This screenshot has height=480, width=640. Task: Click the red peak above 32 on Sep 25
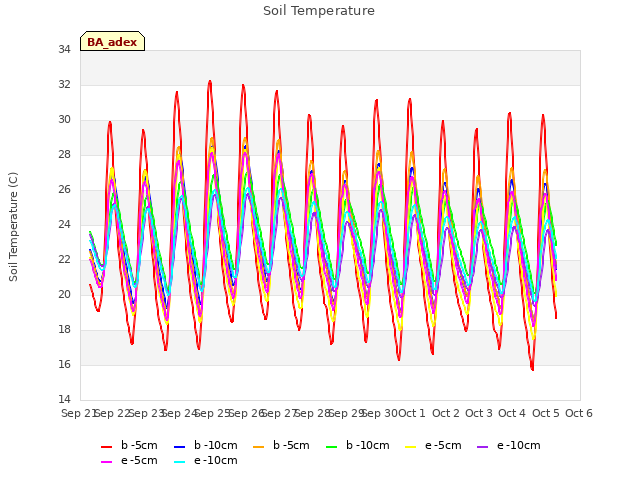tap(210, 82)
